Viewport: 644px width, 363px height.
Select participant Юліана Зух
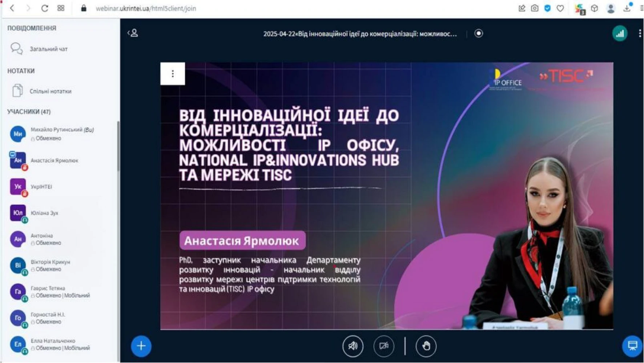(44, 213)
